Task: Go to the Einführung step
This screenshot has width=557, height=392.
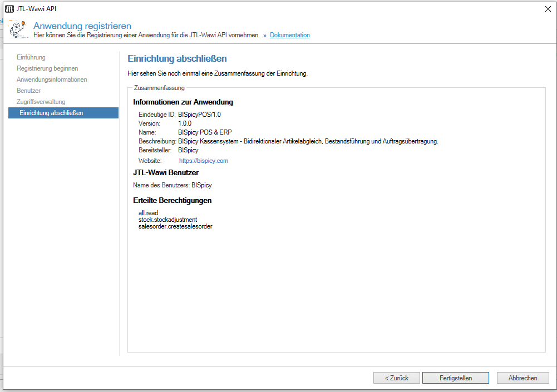Action: tap(31, 57)
